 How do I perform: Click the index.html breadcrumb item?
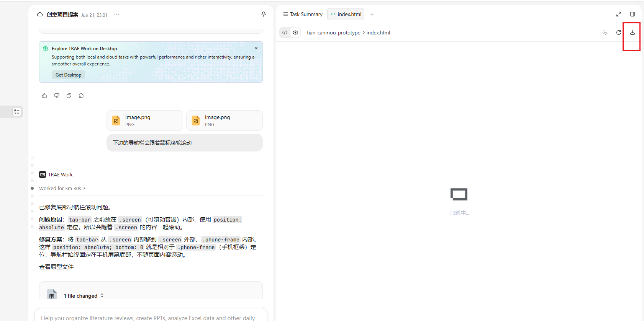pyautogui.click(x=379, y=33)
